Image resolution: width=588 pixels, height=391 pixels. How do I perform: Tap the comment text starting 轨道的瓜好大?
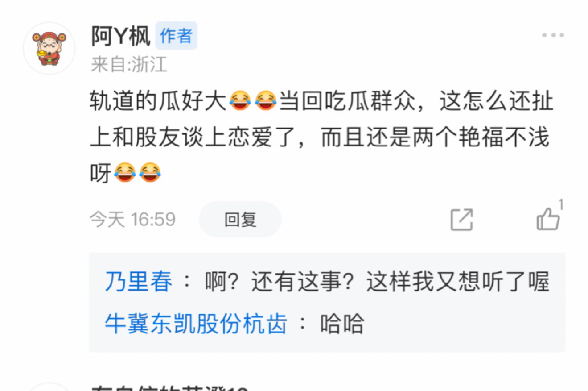pyautogui.click(x=321, y=137)
